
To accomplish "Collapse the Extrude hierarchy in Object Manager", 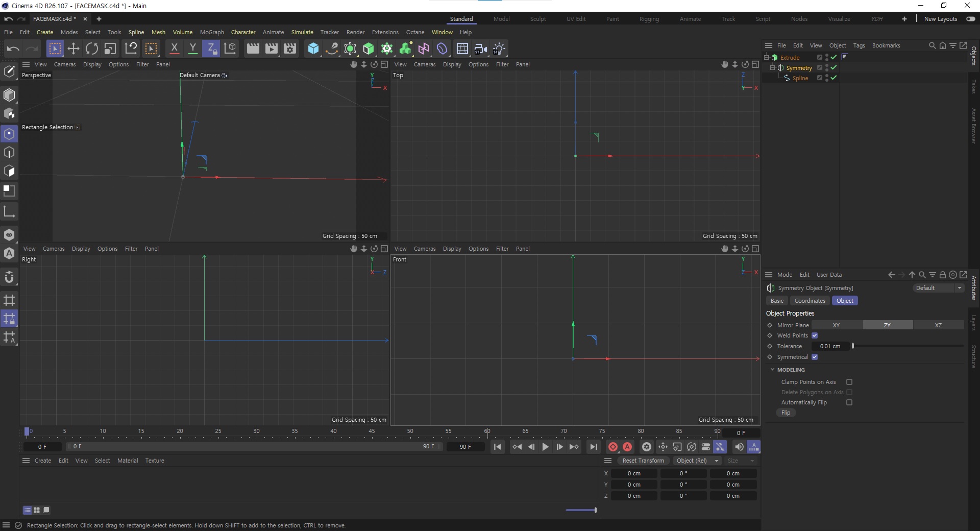I will pyautogui.click(x=767, y=58).
